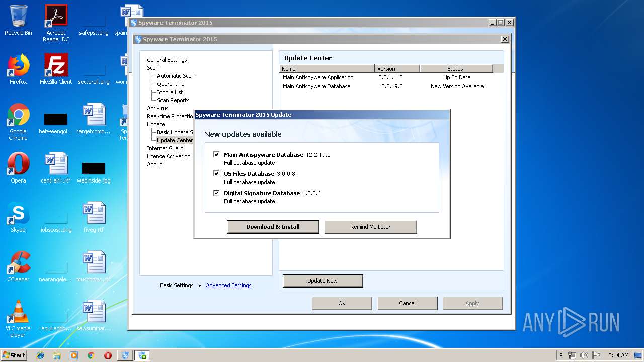Image resolution: width=644 pixels, height=362 pixels.
Task: Open Windows Media Player taskbar icon
Action: 74,355
